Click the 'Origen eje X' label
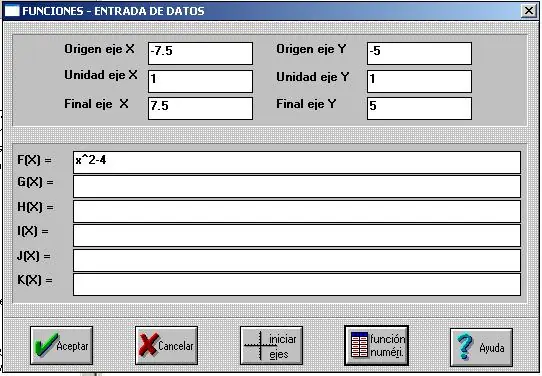Viewport: 542px width, 376px height. click(x=100, y=49)
